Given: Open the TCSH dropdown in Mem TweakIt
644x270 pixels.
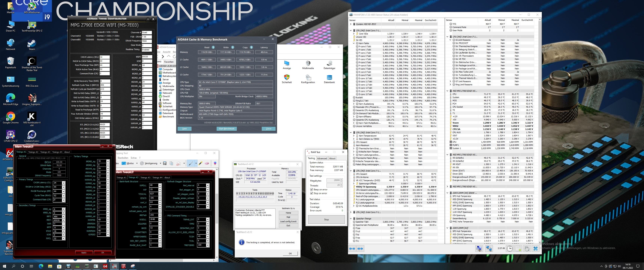Looking at the screenshot, I should pos(207,236).
